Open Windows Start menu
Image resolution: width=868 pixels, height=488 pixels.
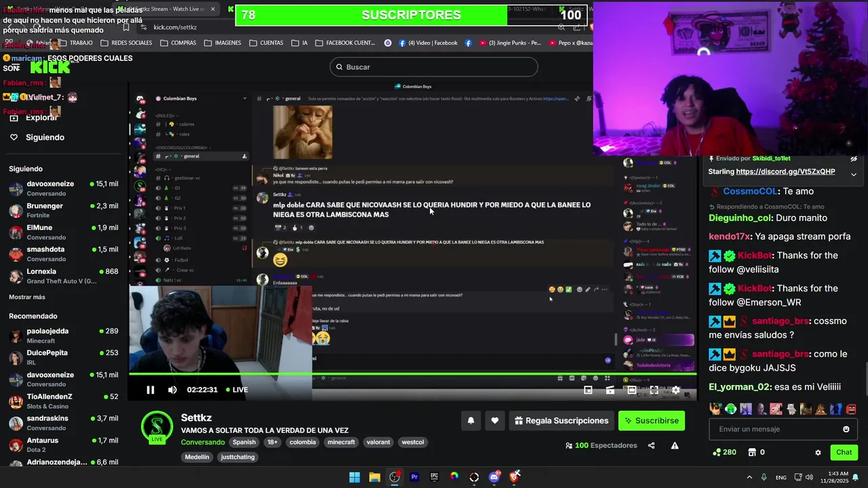pos(355,477)
